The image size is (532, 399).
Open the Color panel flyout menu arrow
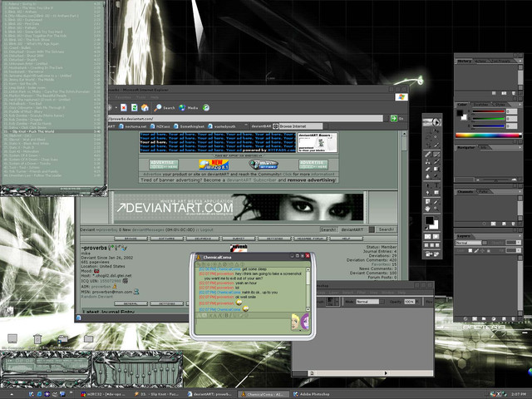pyautogui.click(x=520, y=105)
